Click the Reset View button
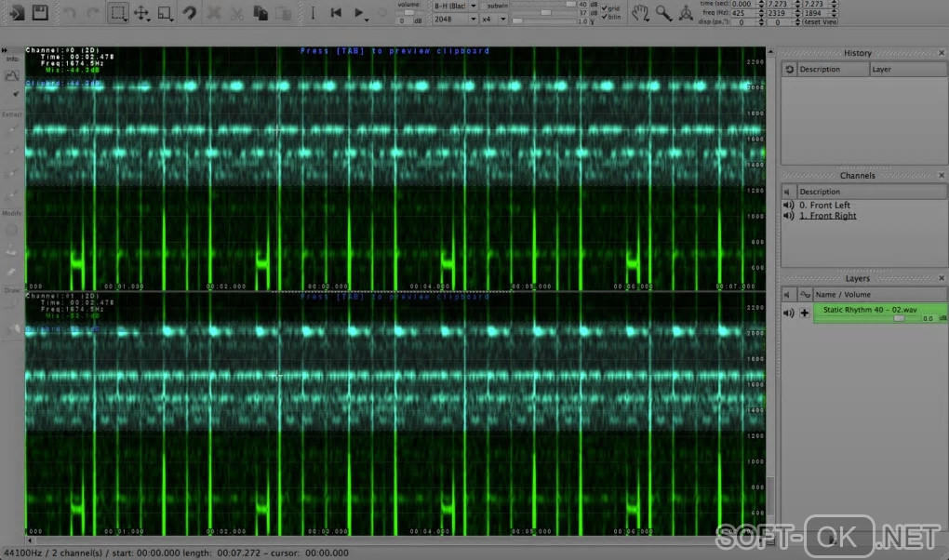Screen dimensions: 949x560 click(821, 21)
